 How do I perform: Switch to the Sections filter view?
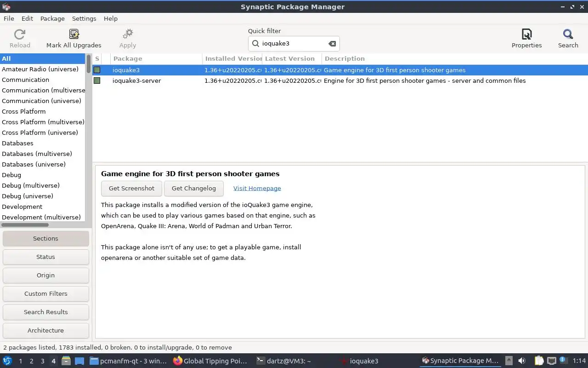(x=45, y=238)
